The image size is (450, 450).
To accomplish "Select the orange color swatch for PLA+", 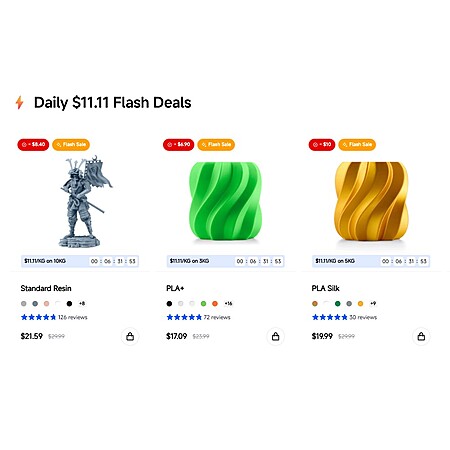I will (x=215, y=304).
